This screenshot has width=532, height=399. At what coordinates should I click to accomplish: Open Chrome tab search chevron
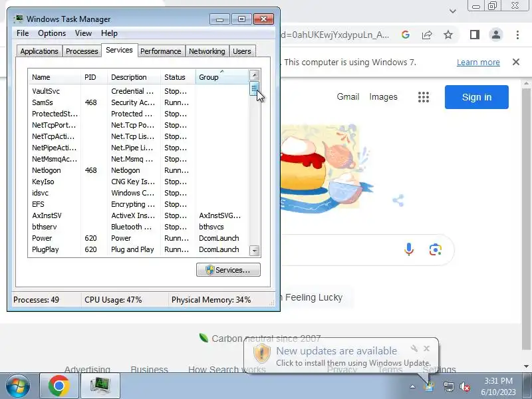coord(453,11)
